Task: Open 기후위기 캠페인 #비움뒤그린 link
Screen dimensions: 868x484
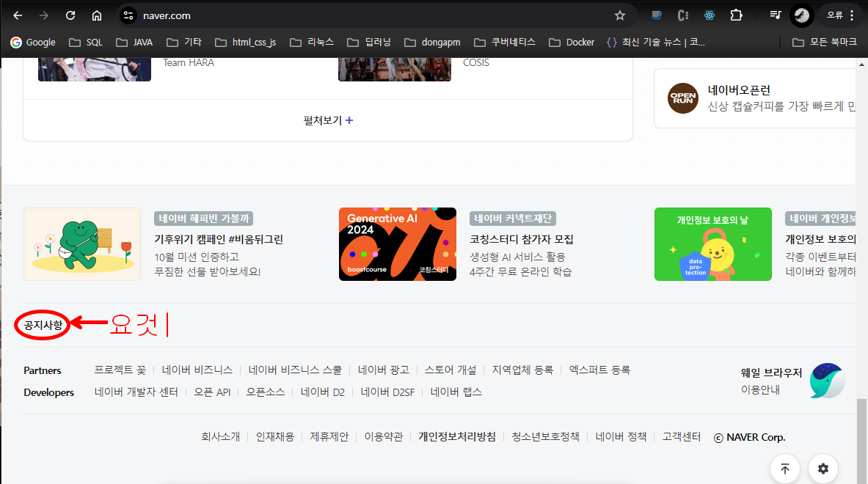Action: pyautogui.click(x=219, y=239)
